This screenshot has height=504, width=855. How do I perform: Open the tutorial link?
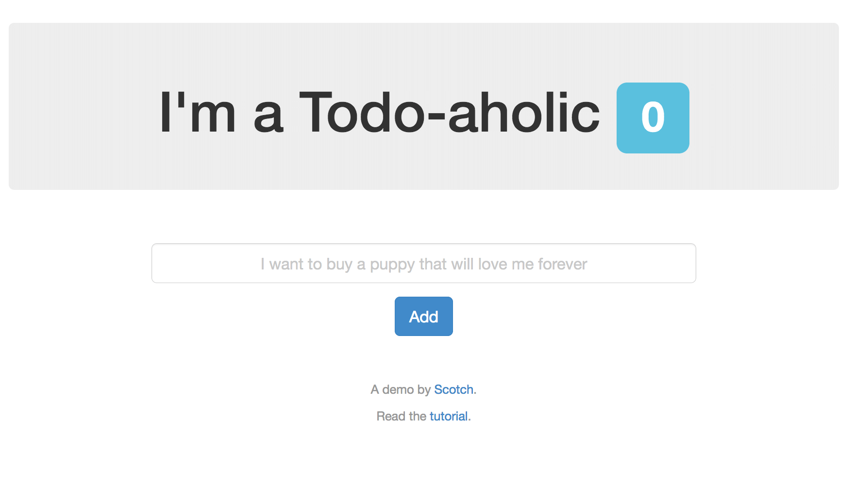coord(449,416)
